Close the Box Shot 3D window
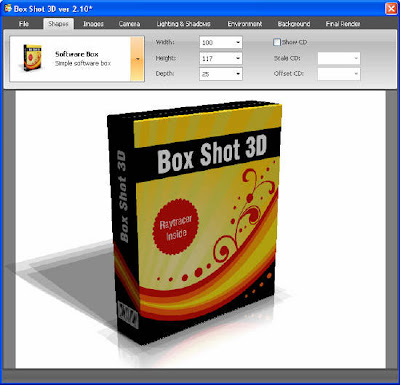Viewport: 400px width, 385px height. [391, 9]
